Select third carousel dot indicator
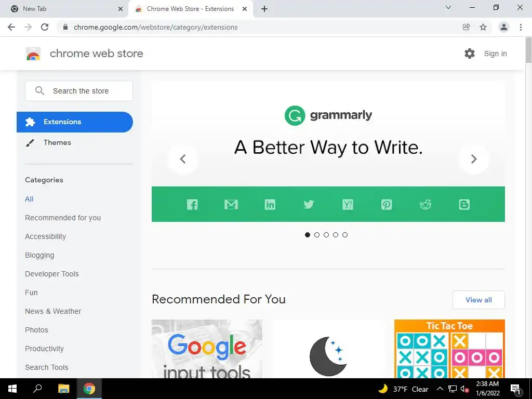532x399 pixels. 326,235
